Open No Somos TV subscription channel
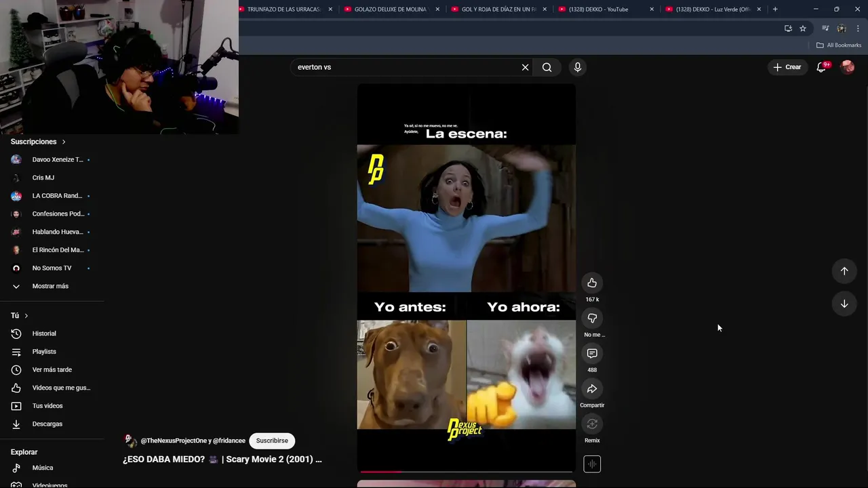 click(52, 268)
